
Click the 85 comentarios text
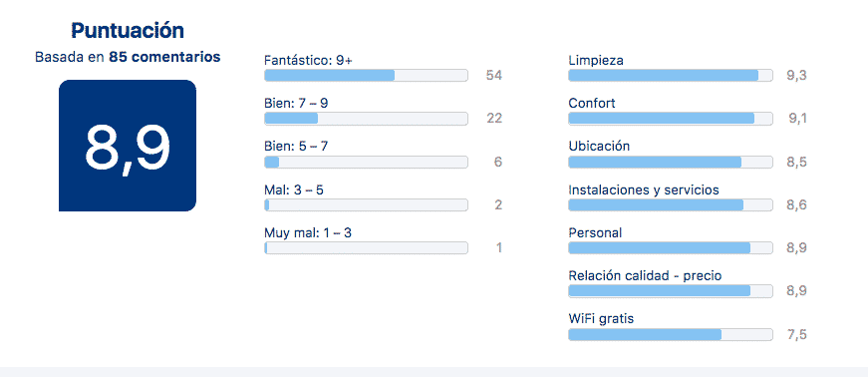pos(164,57)
